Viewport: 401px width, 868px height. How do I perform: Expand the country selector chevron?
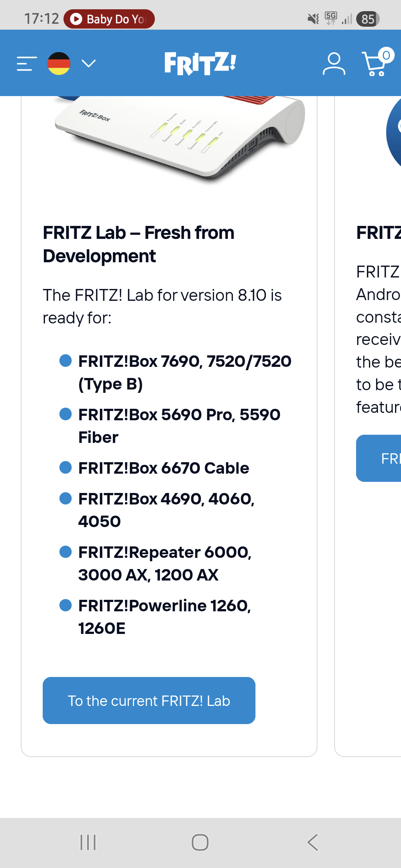pyautogui.click(x=88, y=63)
